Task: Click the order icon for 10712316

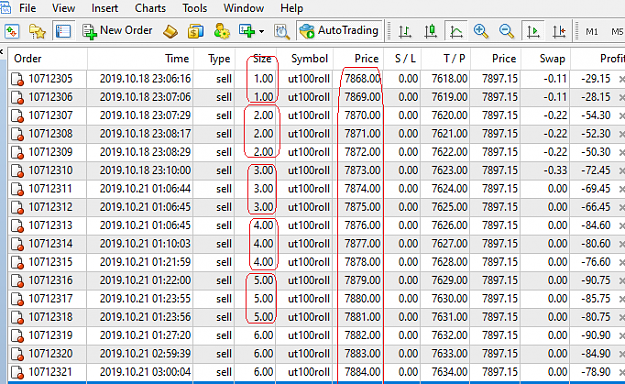Action: pyautogui.click(x=17, y=281)
